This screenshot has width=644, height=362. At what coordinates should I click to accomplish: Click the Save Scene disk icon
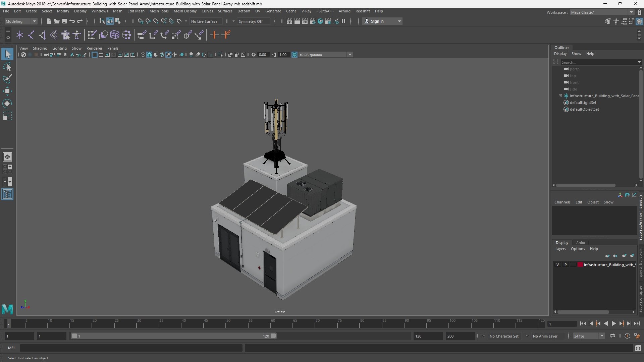coord(64,21)
